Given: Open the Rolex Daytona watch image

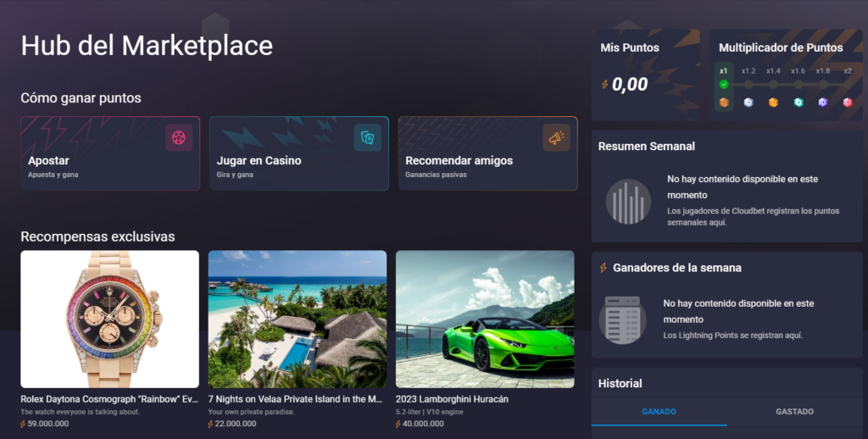Looking at the screenshot, I should point(109,319).
